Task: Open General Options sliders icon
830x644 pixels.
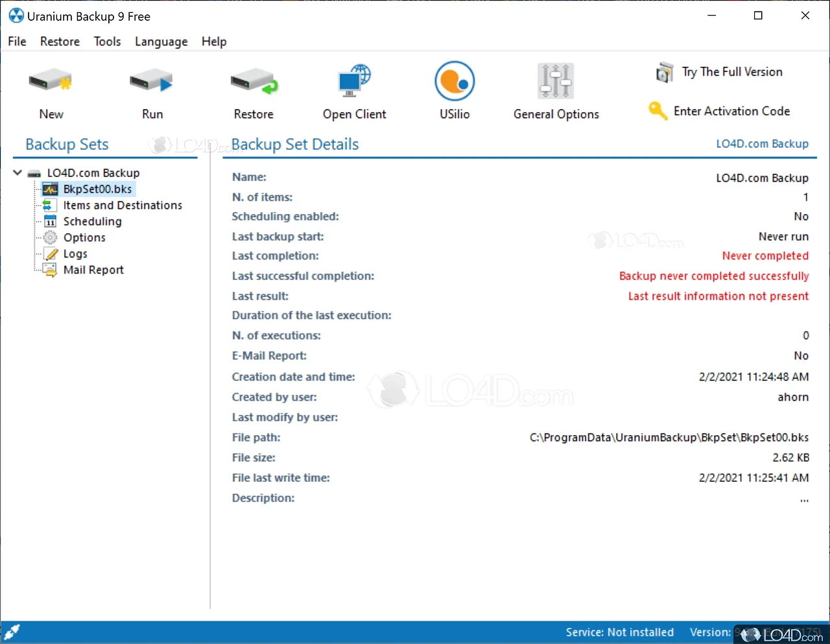Action: coord(556,81)
